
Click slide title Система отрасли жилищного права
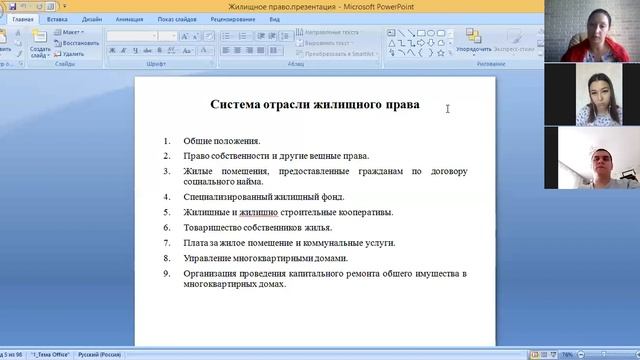click(315, 104)
